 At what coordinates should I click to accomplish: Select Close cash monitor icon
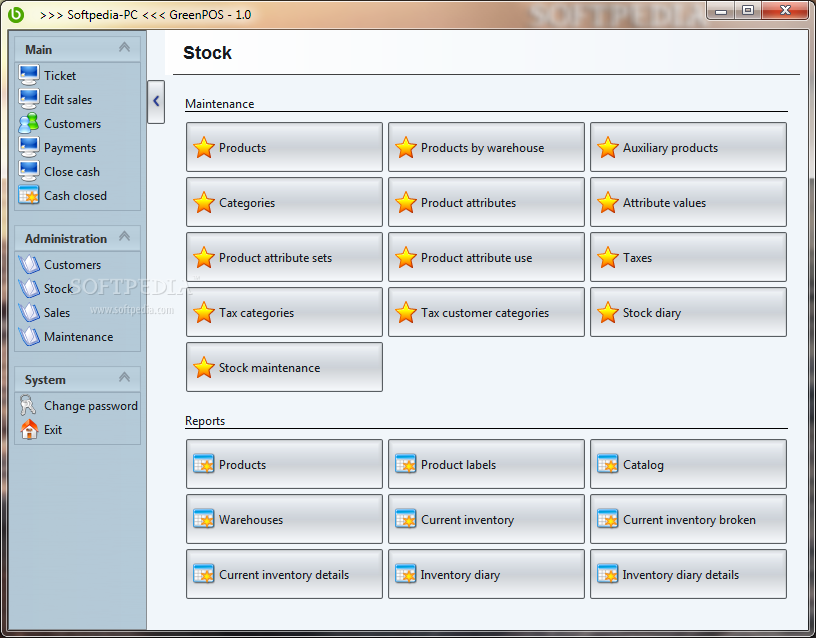(29, 171)
